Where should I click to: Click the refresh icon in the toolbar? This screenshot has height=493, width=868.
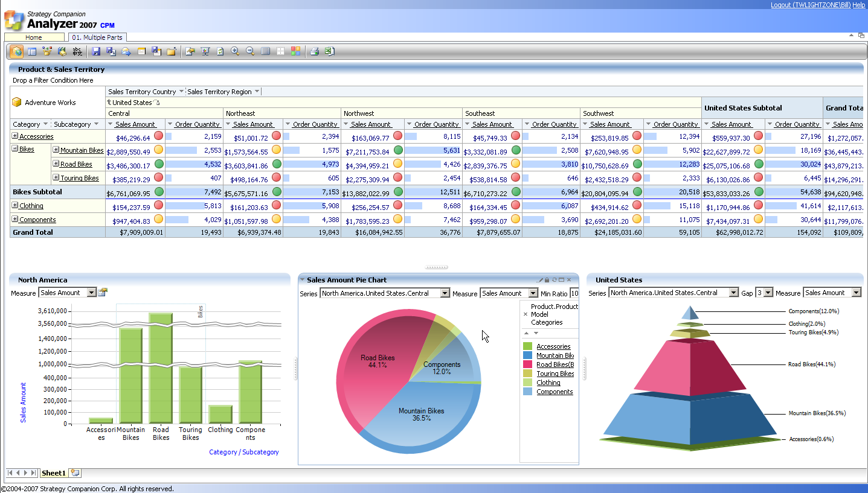[220, 51]
